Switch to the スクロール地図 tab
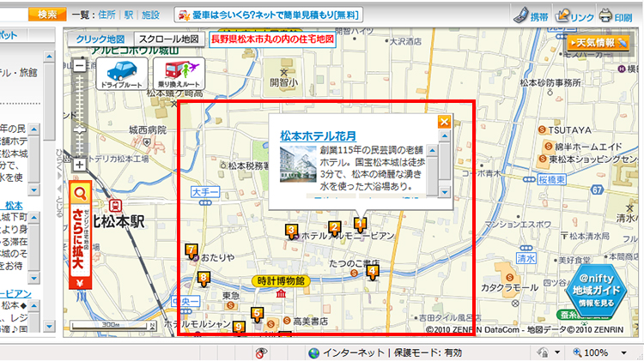The height and width of the screenshot is (361, 644). [x=169, y=39]
